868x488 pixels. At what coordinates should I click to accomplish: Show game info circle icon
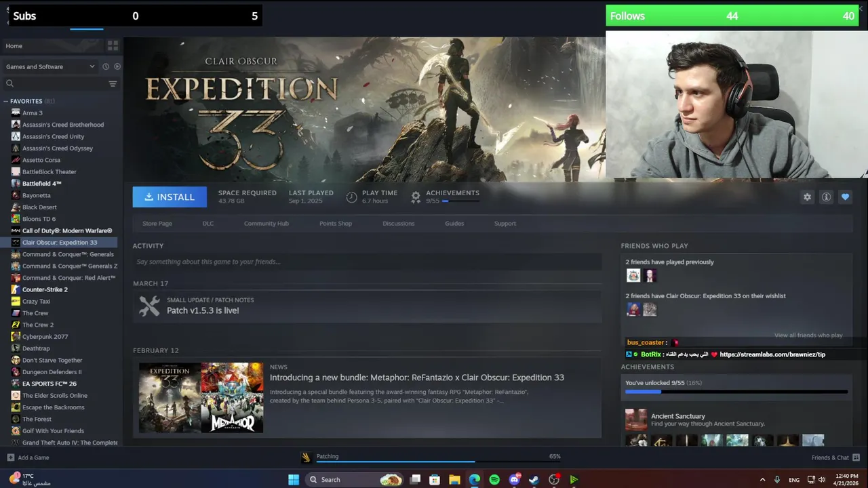[x=826, y=197]
